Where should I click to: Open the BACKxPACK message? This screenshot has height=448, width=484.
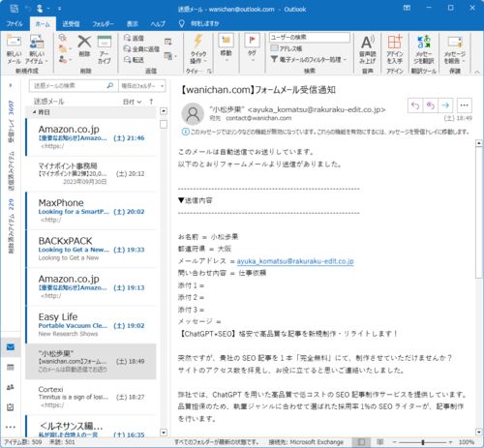point(91,249)
